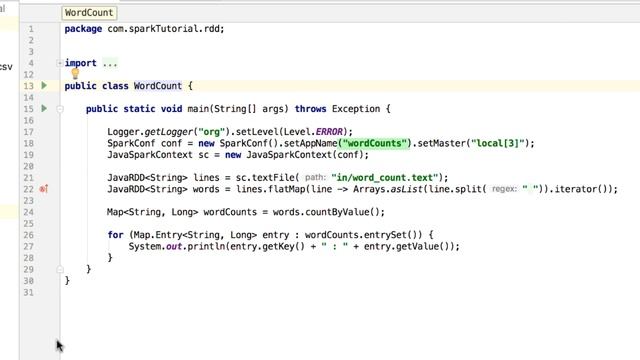This screenshot has height=360, width=640.
Task: Click the path parameter hint
Action: pos(316,178)
